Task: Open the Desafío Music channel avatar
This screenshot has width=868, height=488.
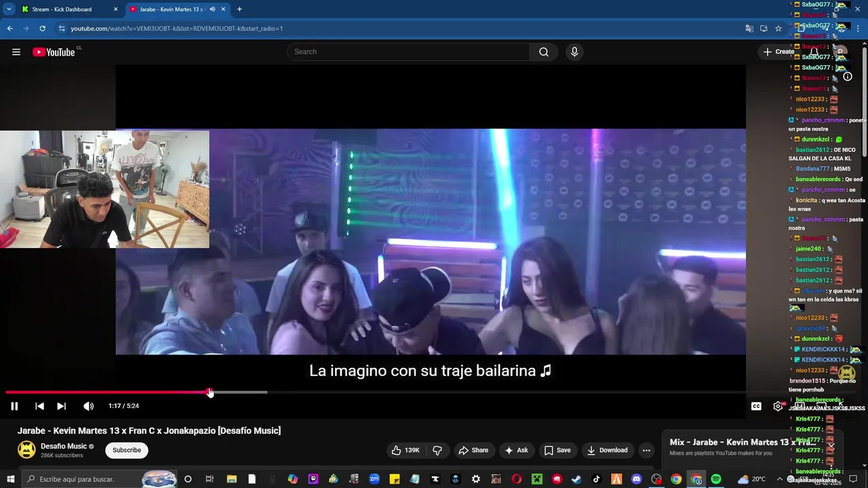Action: tap(26, 449)
